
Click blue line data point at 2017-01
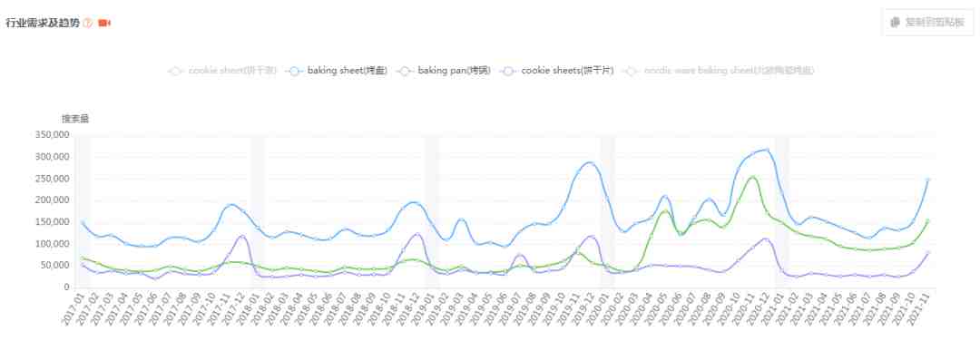pos(83,222)
